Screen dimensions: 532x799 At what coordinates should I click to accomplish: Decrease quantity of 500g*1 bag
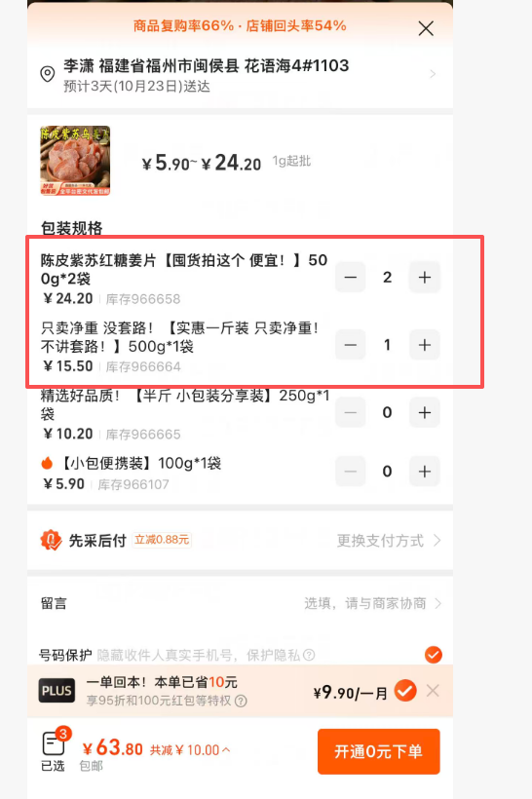pyautogui.click(x=350, y=345)
